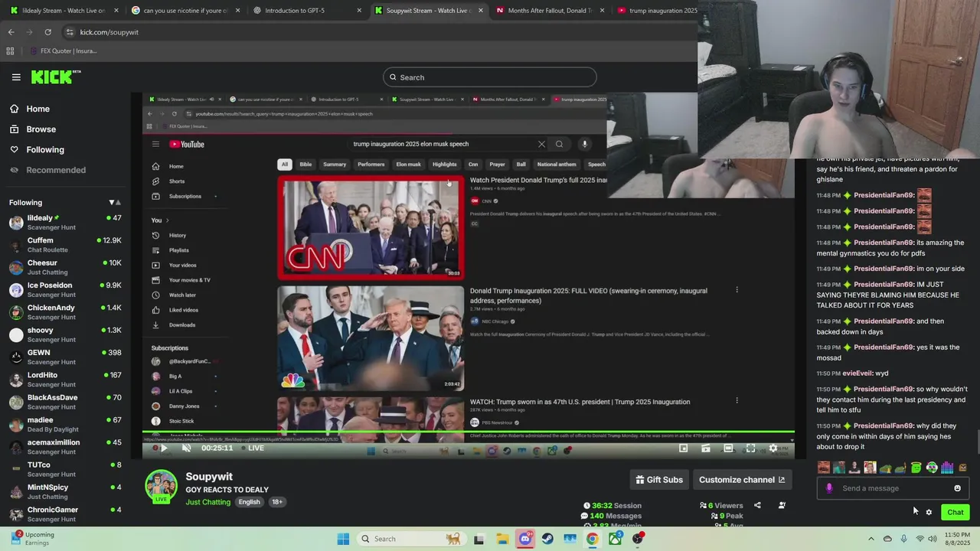The width and height of the screenshot is (980, 551).
Task: Toggle theater mode on stream player
Action: pyautogui.click(x=728, y=448)
